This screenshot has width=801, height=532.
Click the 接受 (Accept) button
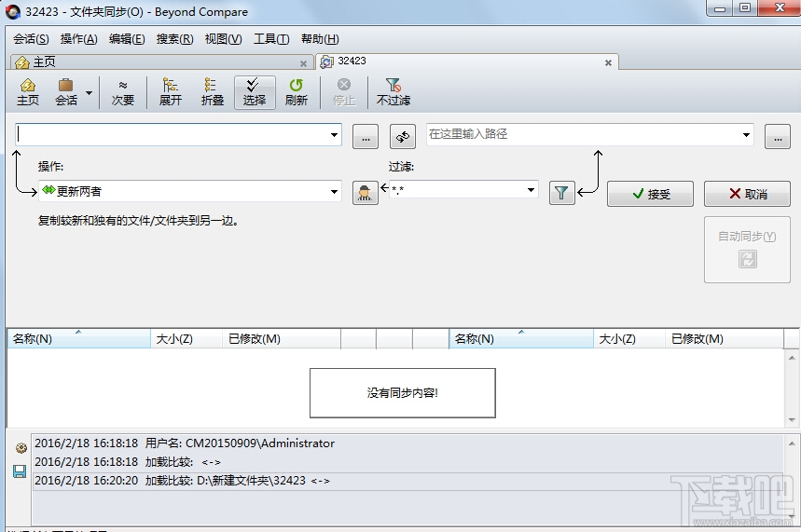click(x=650, y=194)
